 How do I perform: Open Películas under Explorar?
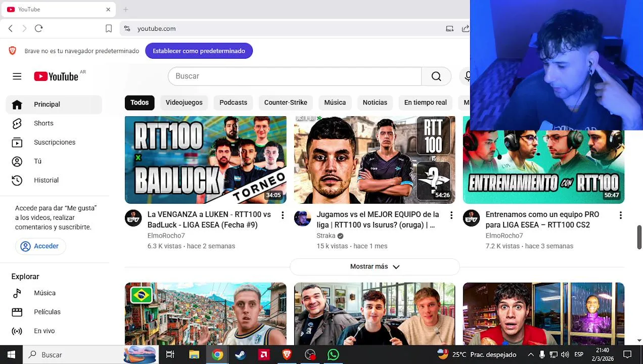(x=54, y=312)
